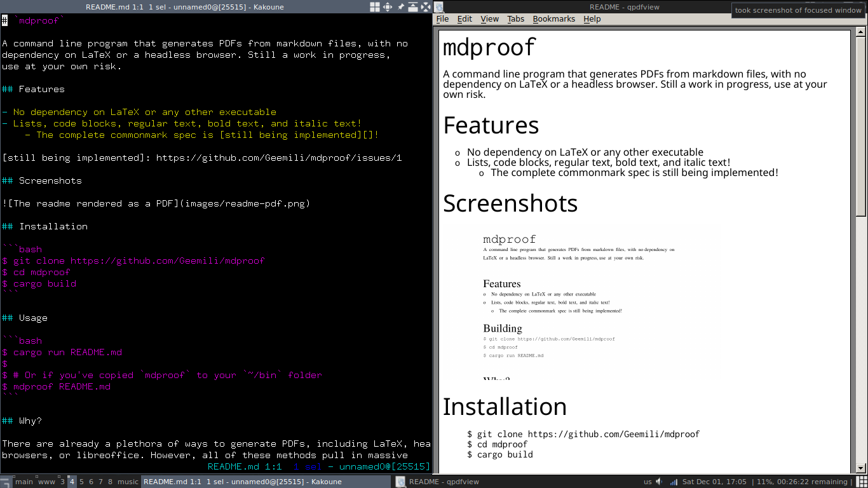The width and height of the screenshot is (868, 488).
Task: Click the ontop bar-and-arrow icon in Kakoune titlebar
Action: click(413, 7)
